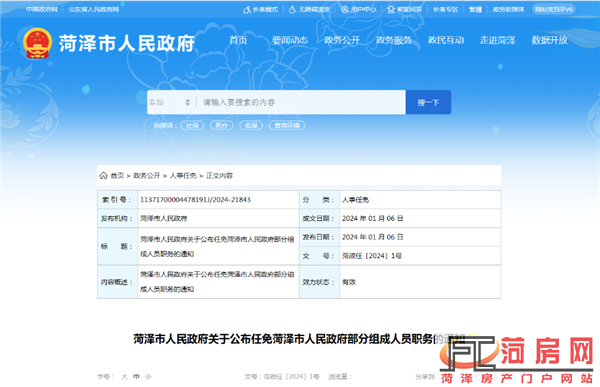Click document number 菏政任〔2024〕1号 in table
This screenshot has width=600, height=387.
click(x=372, y=256)
